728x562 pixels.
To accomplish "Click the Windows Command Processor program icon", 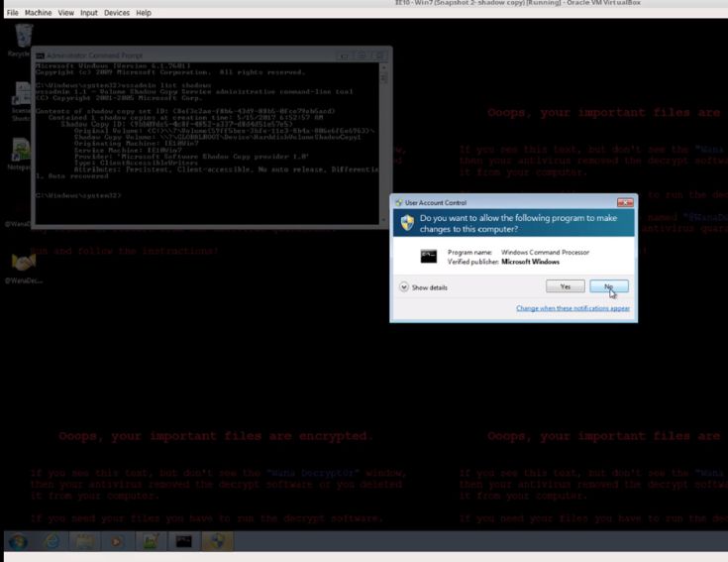I will [x=429, y=256].
